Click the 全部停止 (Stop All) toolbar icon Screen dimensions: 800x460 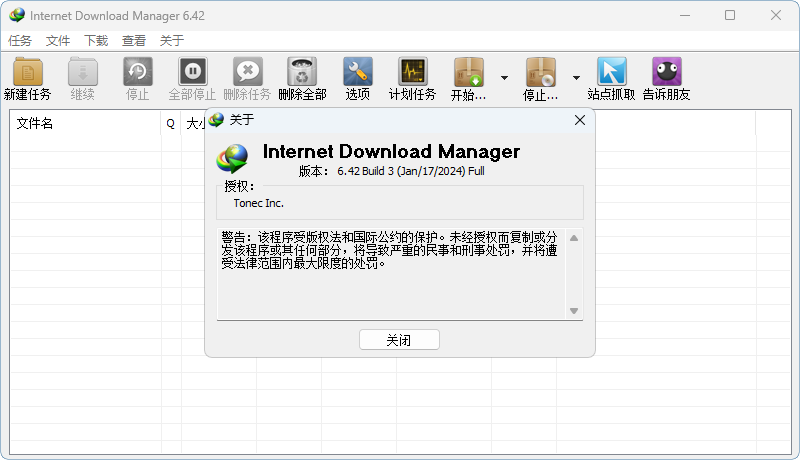coord(192,73)
